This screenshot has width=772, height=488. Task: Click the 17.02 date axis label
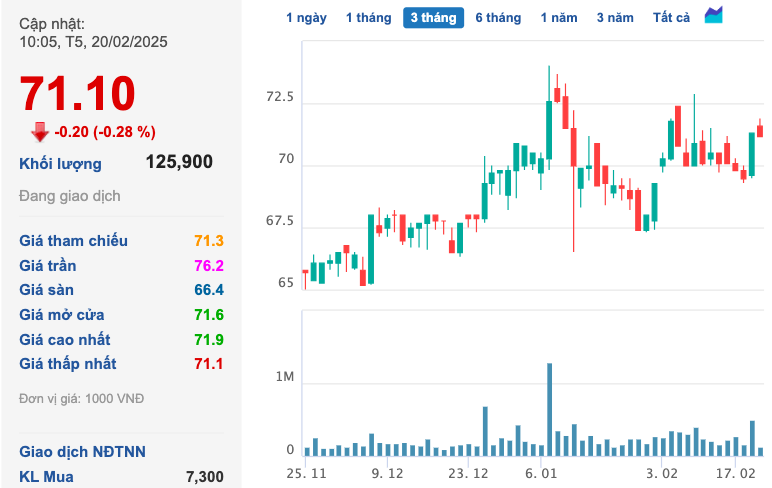(734, 471)
